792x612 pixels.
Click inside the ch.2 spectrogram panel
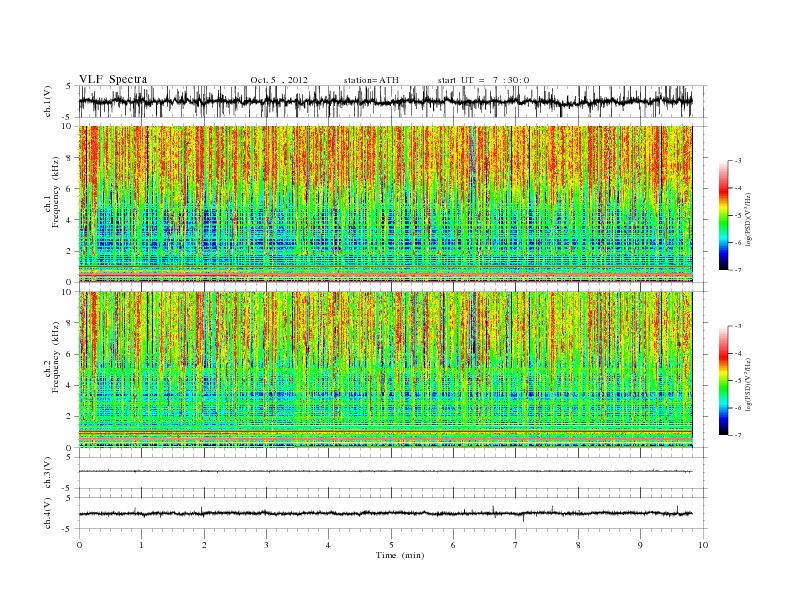(x=385, y=370)
